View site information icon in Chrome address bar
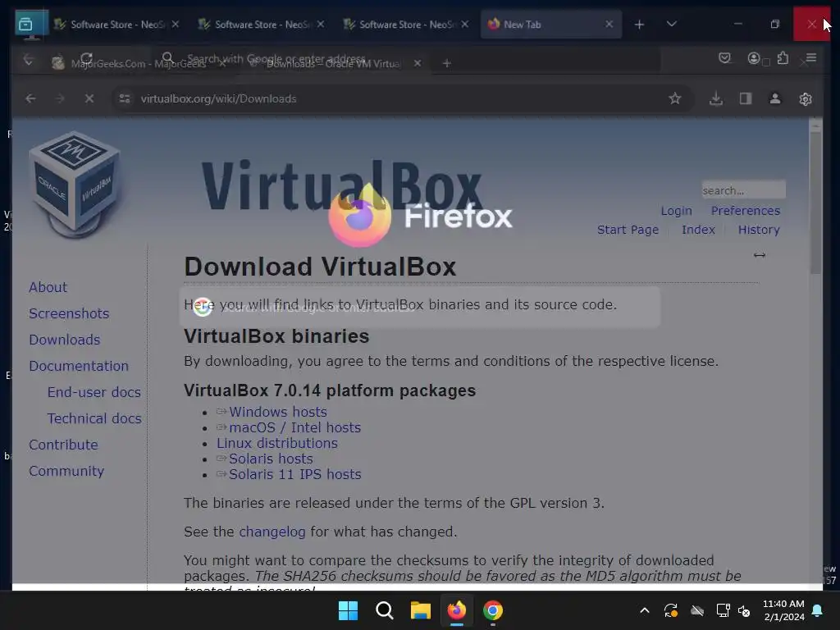Screen dimensions: 840x630 point(125,98)
